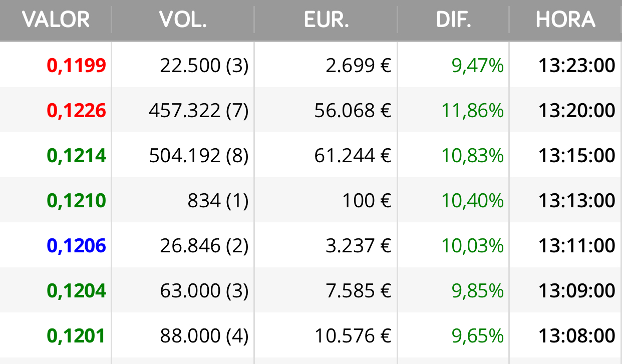Click the blue price 0,1206
The height and width of the screenshot is (364, 622).
pyautogui.click(x=77, y=246)
